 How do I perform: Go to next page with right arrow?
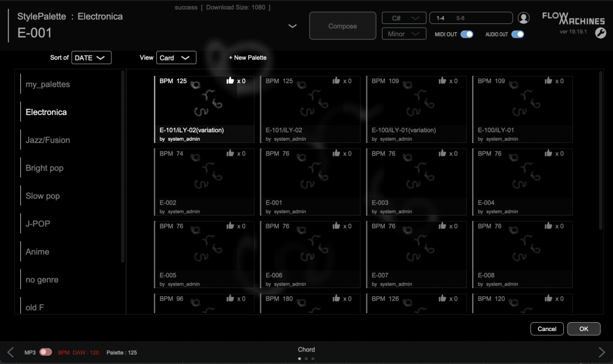[x=602, y=352]
